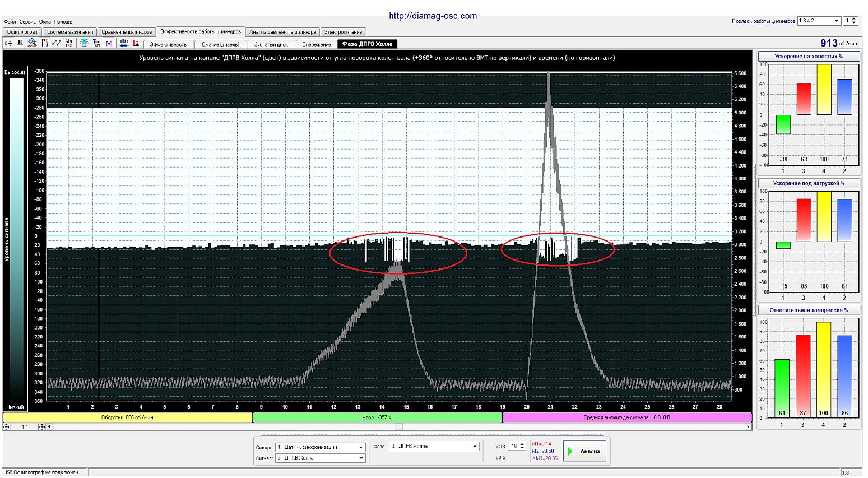The width and height of the screenshot is (868, 478).
Task: Open the cylinder firing order 1-3-4-2 dropdown
Action: point(819,21)
